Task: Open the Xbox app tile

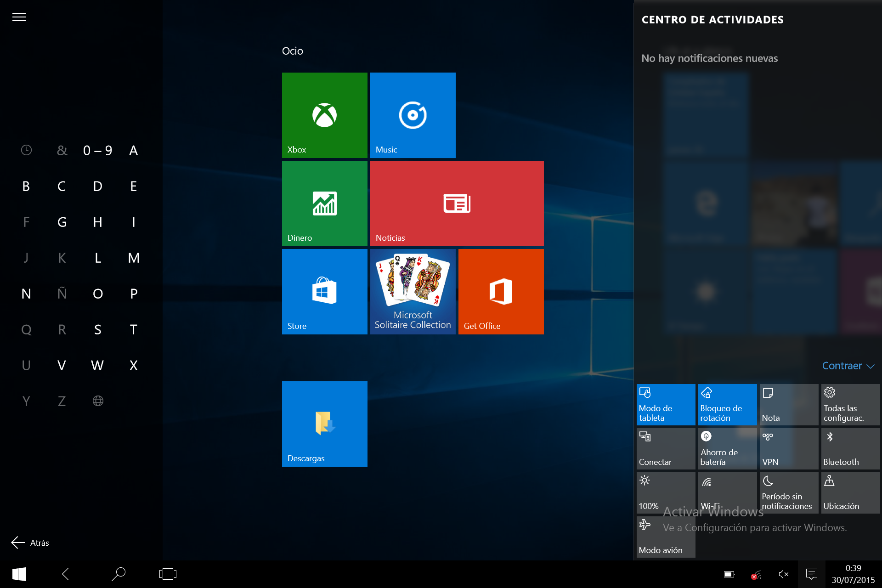Action: (324, 115)
